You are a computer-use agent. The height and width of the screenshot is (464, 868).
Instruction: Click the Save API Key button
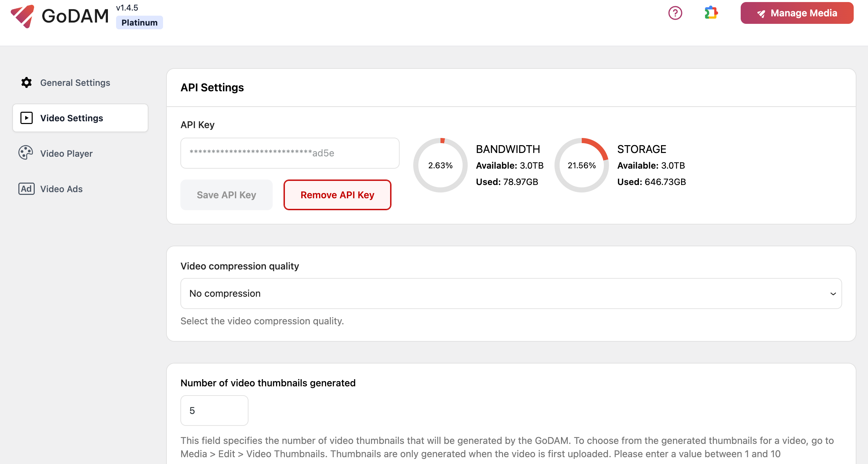coord(226,195)
